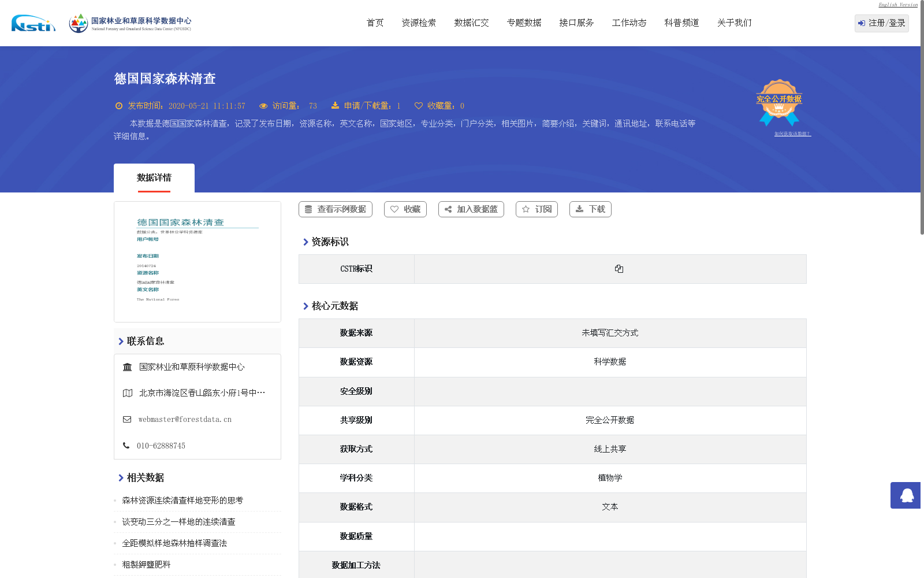Viewport: 924px width, 578px height.
Task: Open related item 全距模拟样地森林抽样调查法
Action: (x=174, y=543)
